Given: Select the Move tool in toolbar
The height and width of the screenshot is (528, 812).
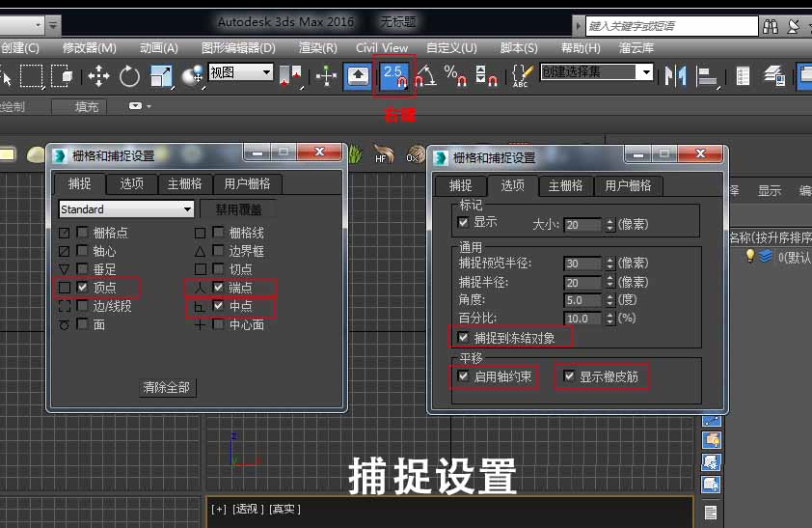Looking at the screenshot, I should coord(98,74).
